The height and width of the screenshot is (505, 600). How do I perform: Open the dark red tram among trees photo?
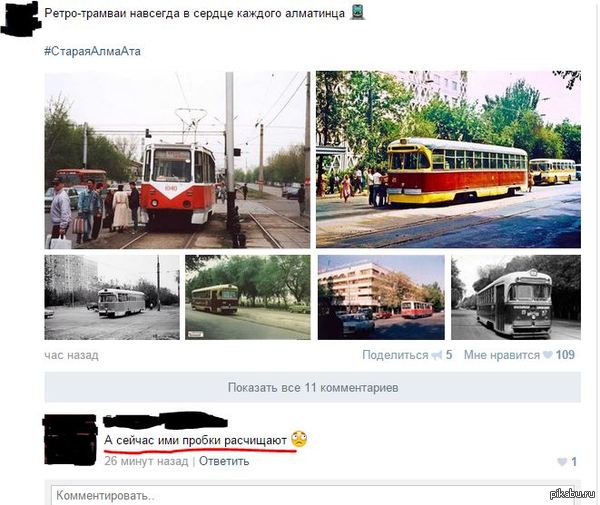click(248, 297)
